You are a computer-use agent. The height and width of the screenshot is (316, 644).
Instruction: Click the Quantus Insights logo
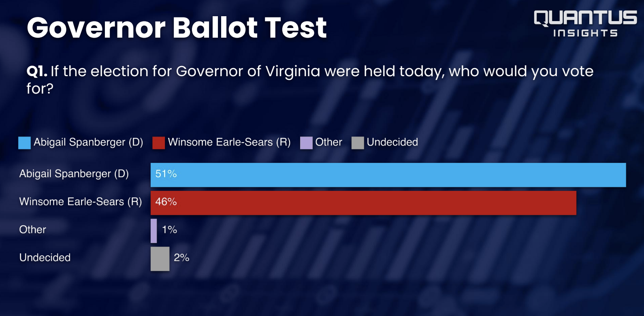(x=585, y=24)
